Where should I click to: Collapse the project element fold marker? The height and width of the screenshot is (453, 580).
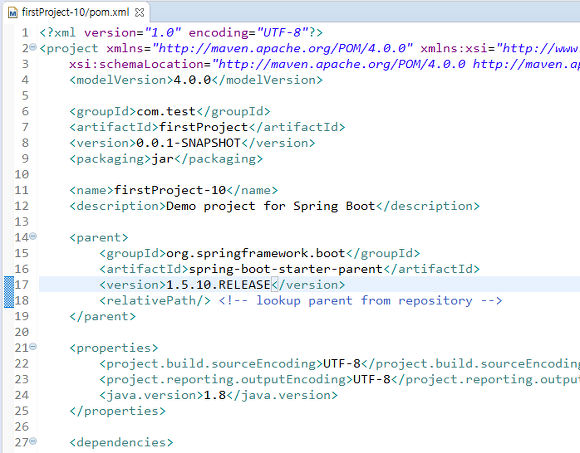[x=33, y=47]
